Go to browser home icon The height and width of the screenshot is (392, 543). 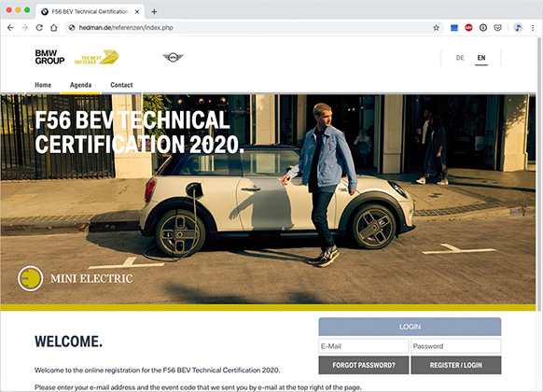click(54, 28)
